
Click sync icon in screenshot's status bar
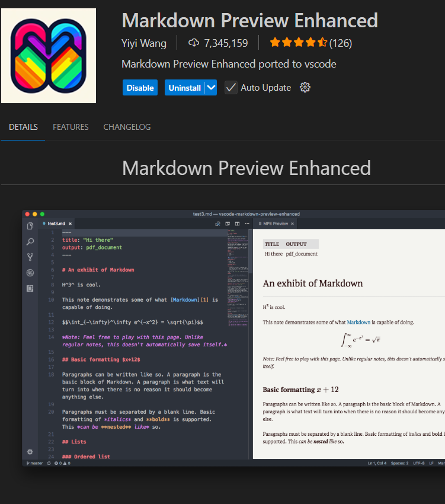(x=49, y=463)
